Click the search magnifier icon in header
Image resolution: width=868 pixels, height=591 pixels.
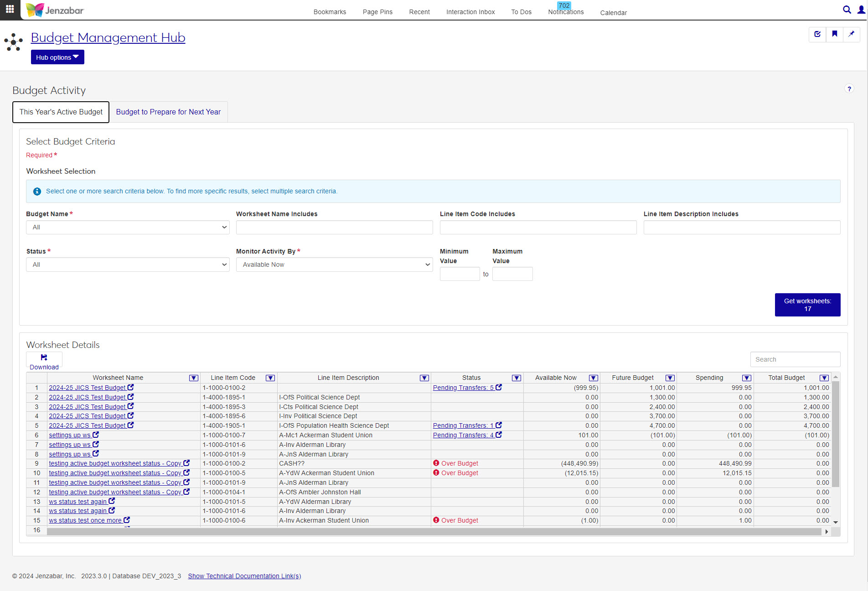[847, 10]
